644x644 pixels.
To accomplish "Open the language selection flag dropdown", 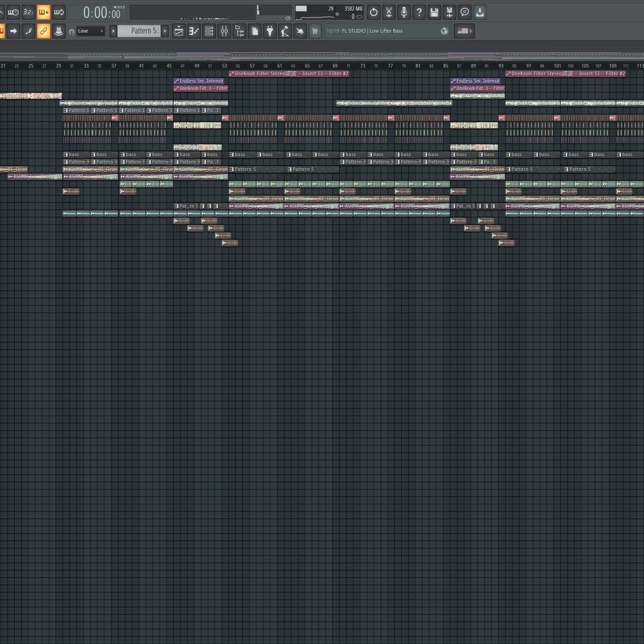I will 464,31.
